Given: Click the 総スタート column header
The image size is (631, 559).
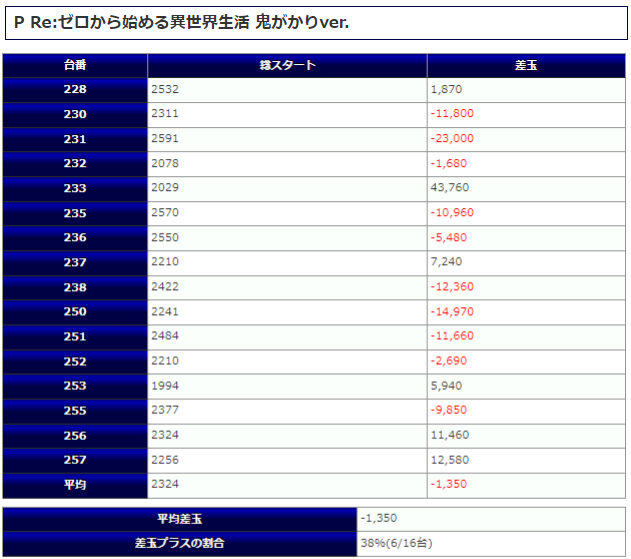Looking at the screenshot, I should coord(287,65).
